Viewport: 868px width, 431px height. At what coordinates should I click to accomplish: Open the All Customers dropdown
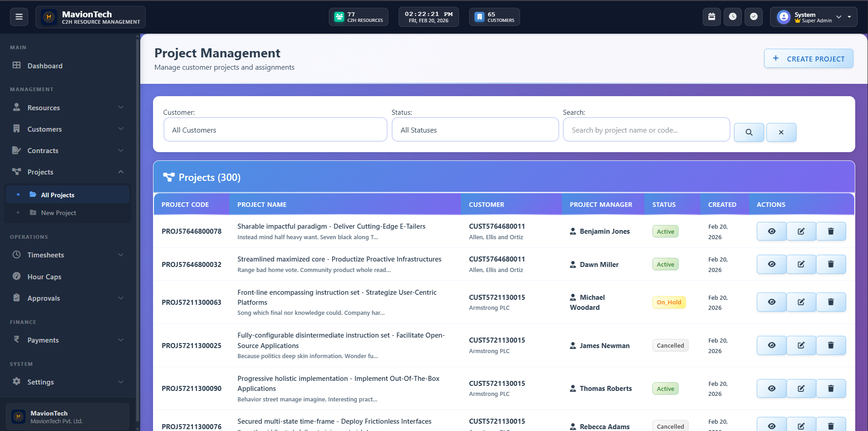coord(275,130)
